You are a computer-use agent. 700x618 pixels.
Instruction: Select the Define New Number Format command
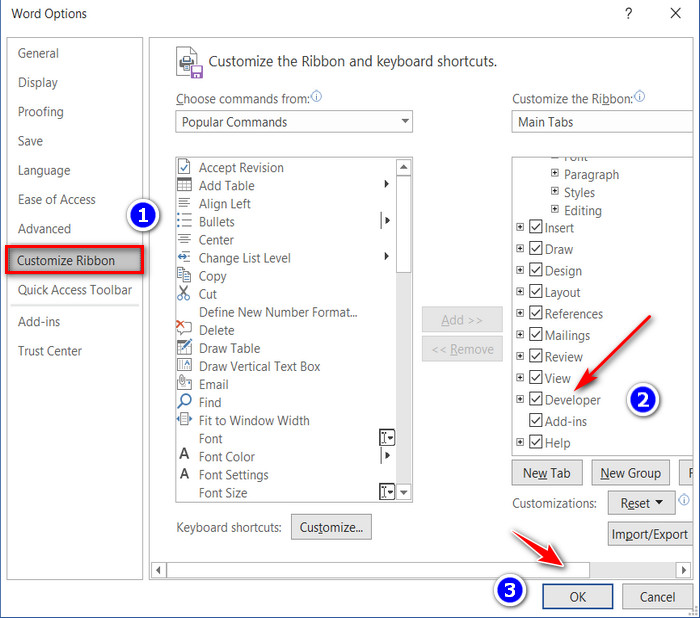[x=278, y=312]
